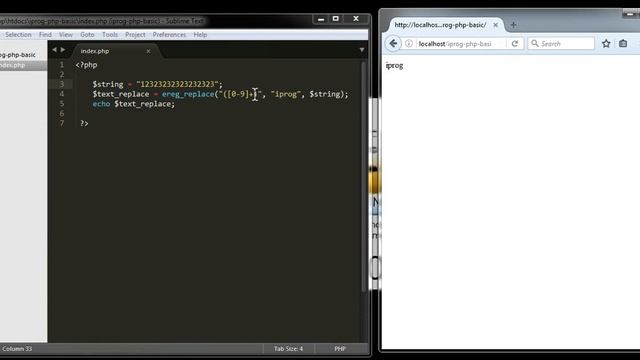Screen dimensions: 640x360
Task: Open the Goto menu
Action: tap(87, 35)
